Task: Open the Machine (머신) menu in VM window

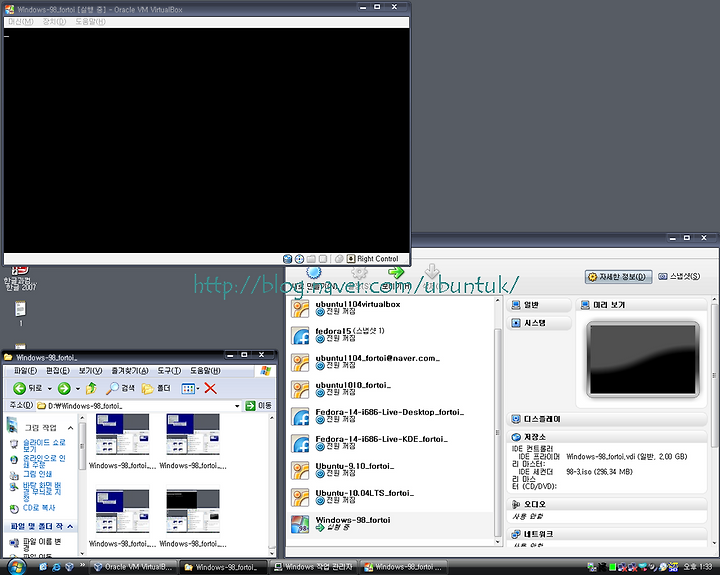Action: [x=21, y=22]
